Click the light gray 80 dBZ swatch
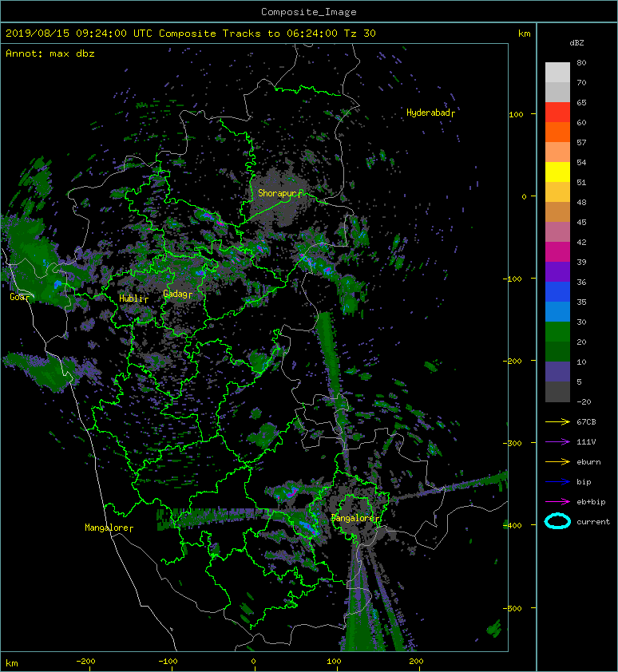Screen dimensions: 618x672 pyautogui.click(x=557, y=72)
